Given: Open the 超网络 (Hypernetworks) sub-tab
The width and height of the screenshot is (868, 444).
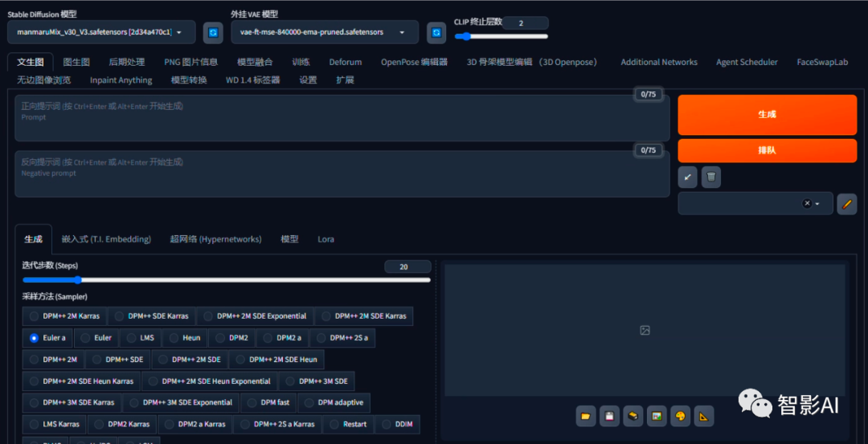Looking at the screenshot, I should point(216,239).
